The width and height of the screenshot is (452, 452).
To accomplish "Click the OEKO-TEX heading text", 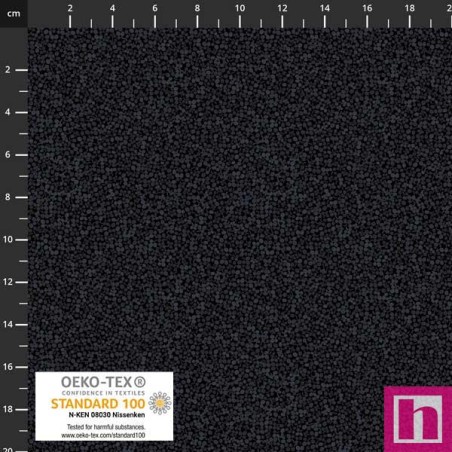I will click(x=97, y=382).
